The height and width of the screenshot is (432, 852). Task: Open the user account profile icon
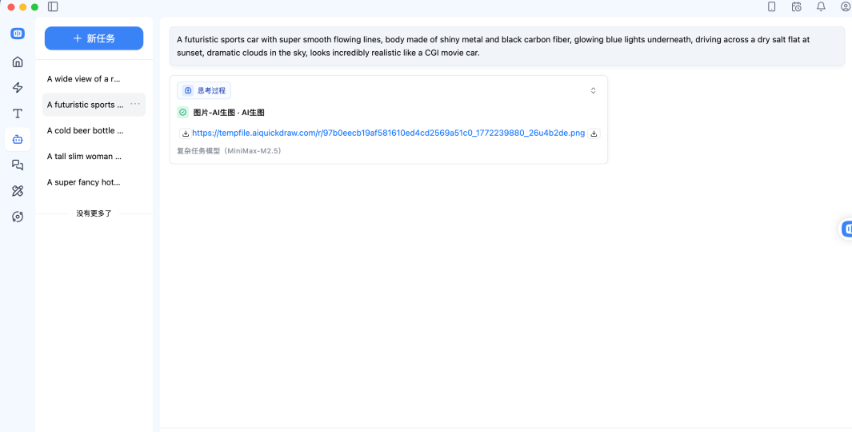(845, 7)
